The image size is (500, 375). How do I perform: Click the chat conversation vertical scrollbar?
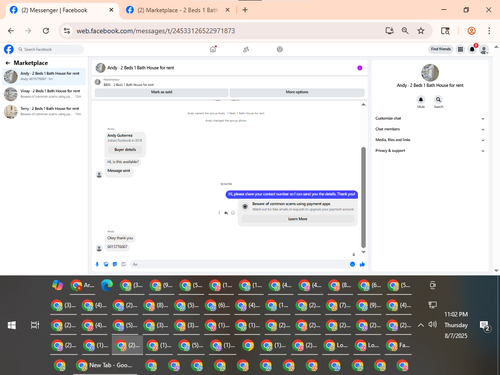point(363,197)
